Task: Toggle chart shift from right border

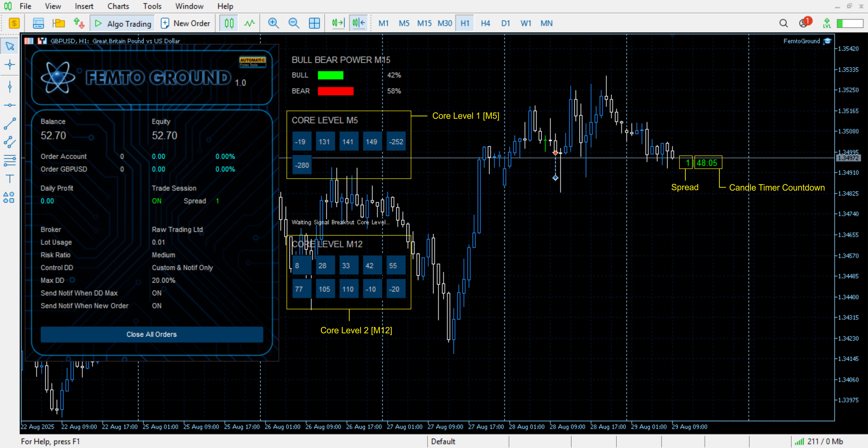Action: pos(359,23)
